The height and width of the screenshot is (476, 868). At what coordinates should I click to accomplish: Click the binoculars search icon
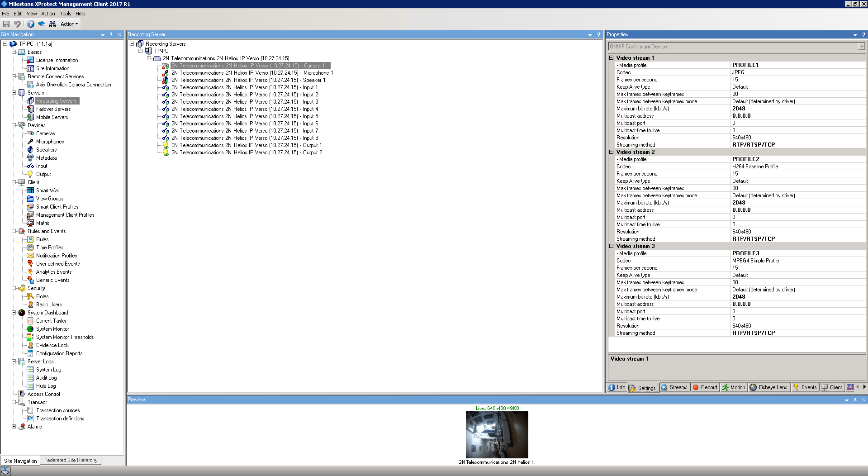pos(52,24)
